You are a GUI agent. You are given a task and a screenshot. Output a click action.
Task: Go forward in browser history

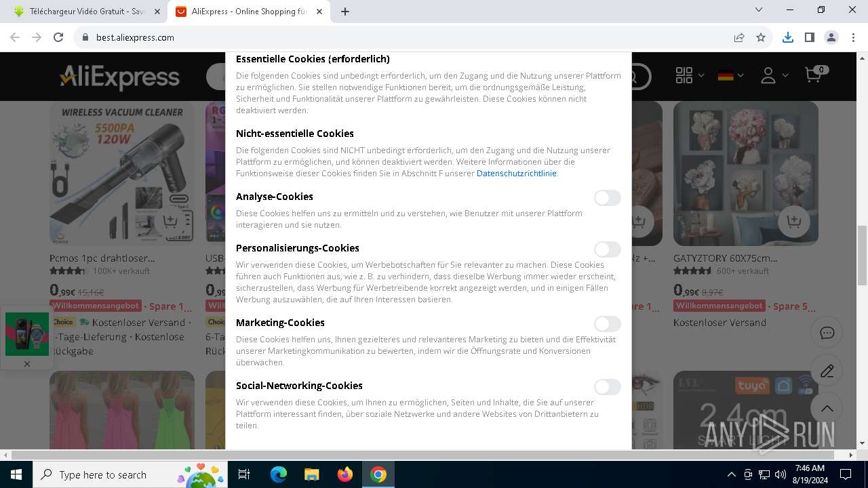37,37
